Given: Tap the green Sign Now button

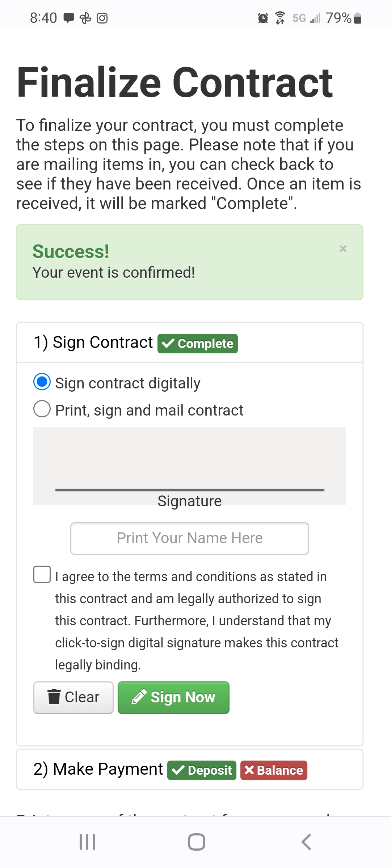Looking at the screenshot, I should tap(173, 697).
